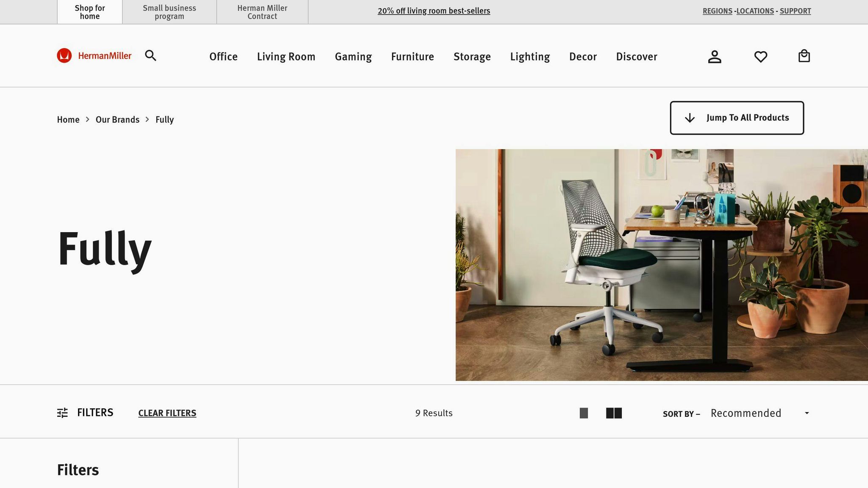
Task: Click the filters sliders icon
Action: (x=62, y=413)
